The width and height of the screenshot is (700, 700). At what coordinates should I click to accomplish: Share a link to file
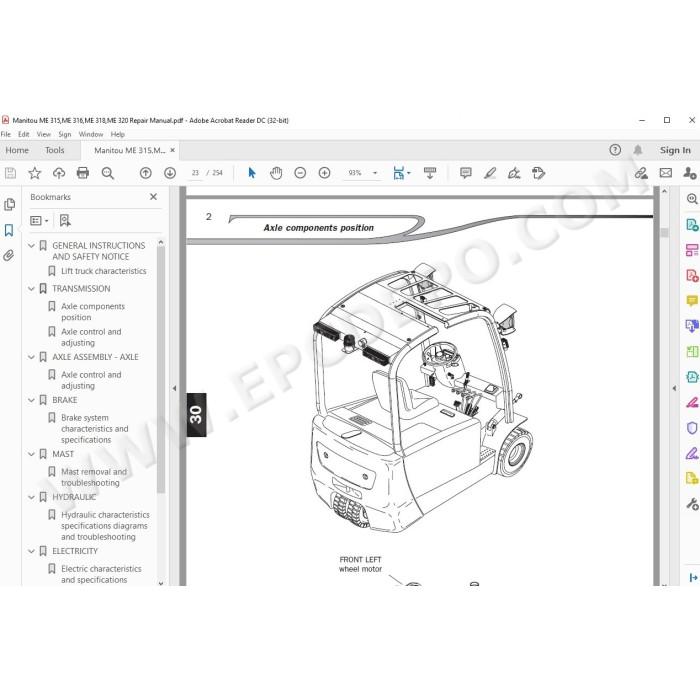(x=642, y=173)
